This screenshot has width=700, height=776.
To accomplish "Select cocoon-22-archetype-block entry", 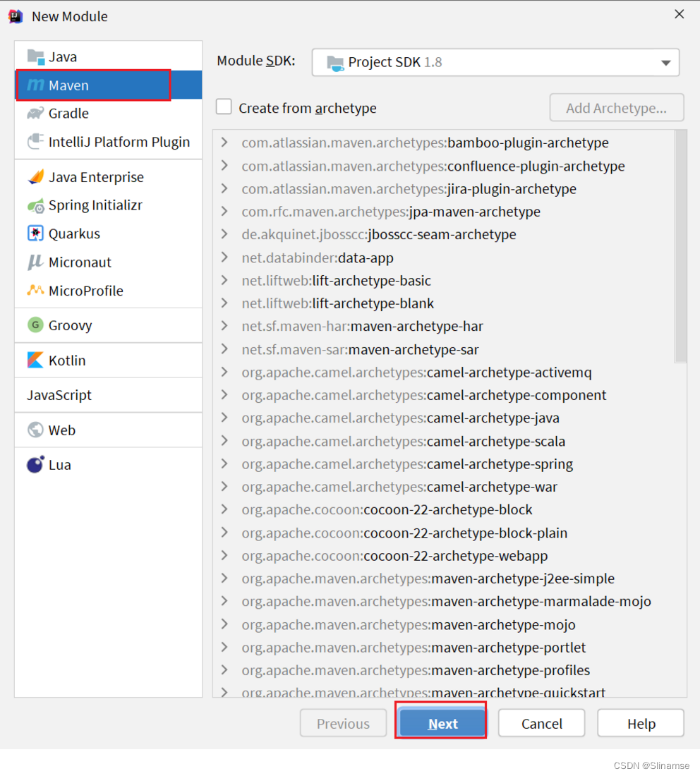I will (387, 510).
